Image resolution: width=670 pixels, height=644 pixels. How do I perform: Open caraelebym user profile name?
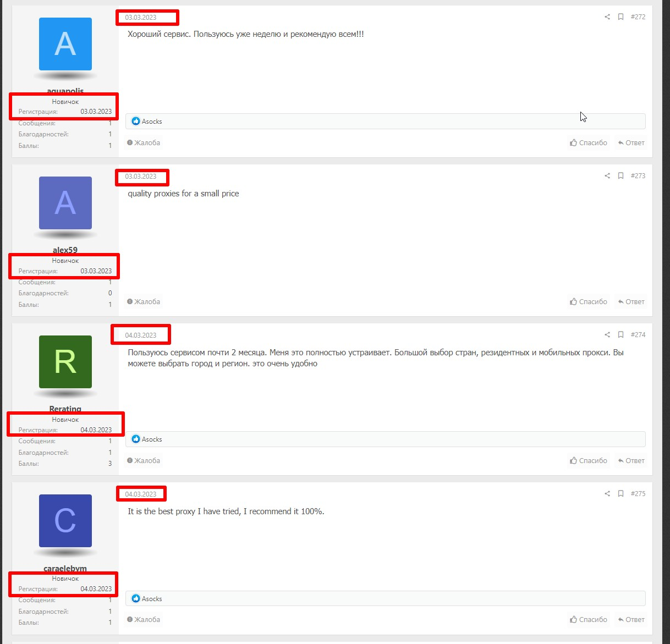(65, 569)
